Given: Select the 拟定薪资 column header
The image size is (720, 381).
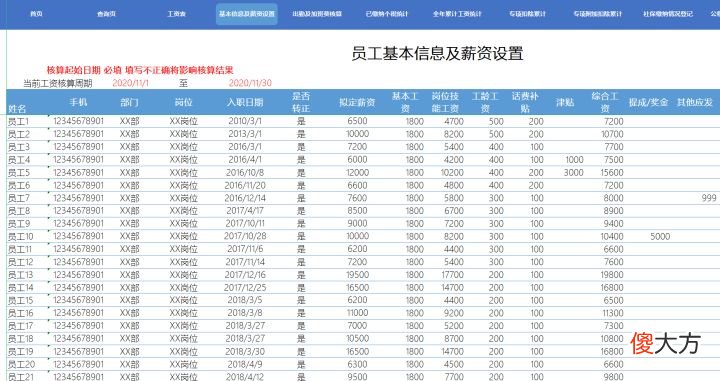Looking at the screenshot, I should click(x=357, y=102).
